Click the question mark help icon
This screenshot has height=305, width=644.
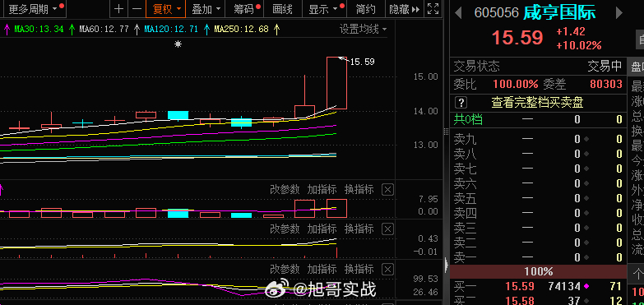461,102
